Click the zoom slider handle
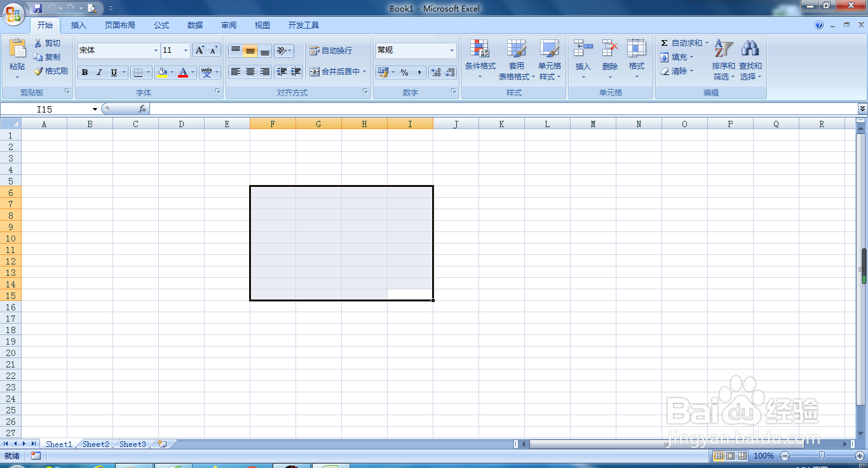The width and height of the screenshot is (868, 468). point(822,456)
